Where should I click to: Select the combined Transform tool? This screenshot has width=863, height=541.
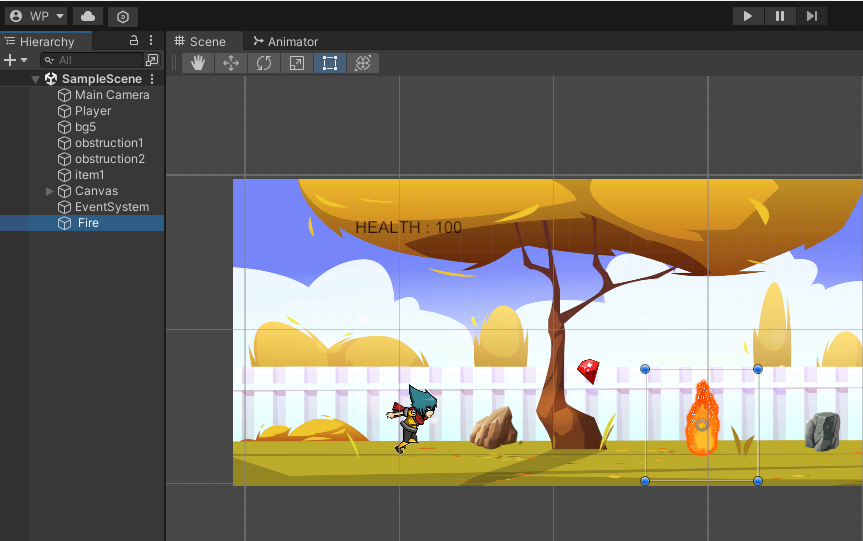pos(363,63)
